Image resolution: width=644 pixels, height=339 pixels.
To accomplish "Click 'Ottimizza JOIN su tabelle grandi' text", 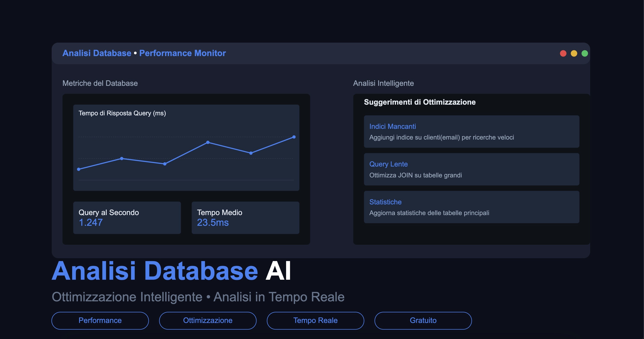I will 415,175.
